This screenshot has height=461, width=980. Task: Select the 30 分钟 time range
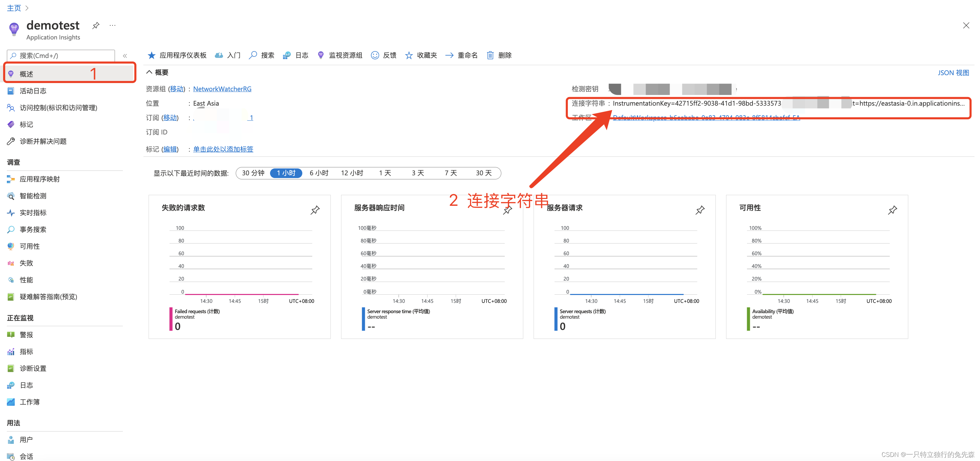click(253, 173)
